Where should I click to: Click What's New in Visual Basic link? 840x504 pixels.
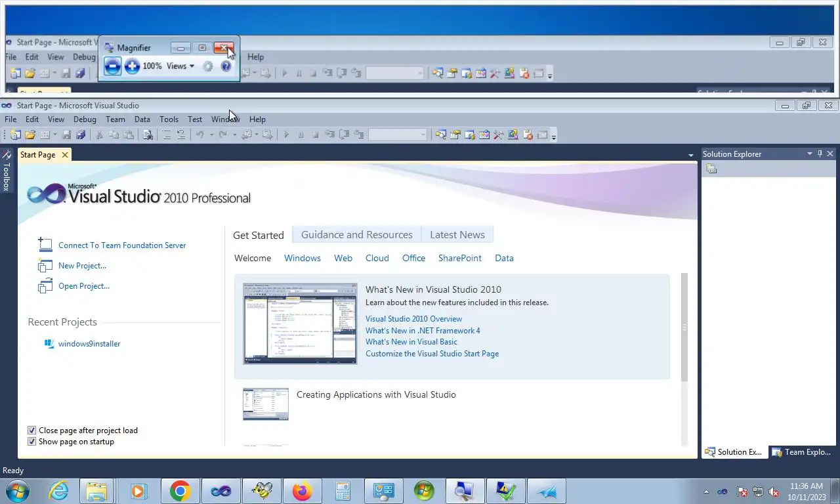(411, 342)
